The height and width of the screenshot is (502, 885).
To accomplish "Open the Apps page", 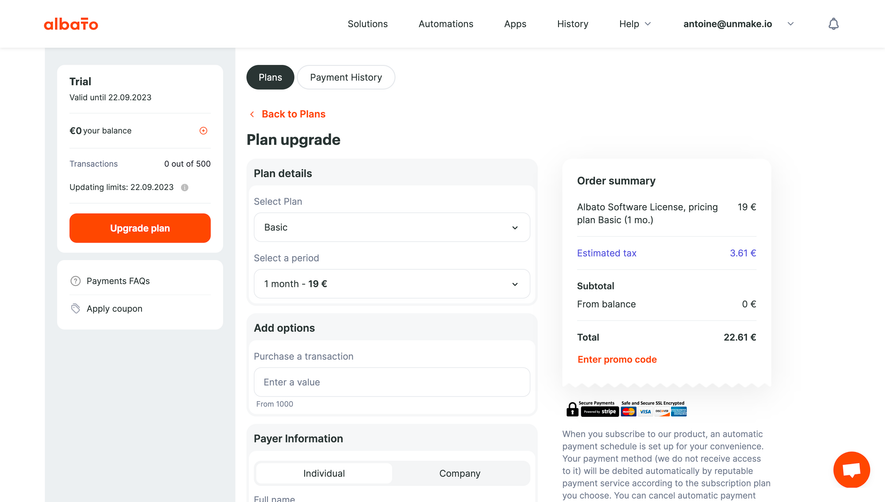I will pyautogui.click(x=515, y=24).
